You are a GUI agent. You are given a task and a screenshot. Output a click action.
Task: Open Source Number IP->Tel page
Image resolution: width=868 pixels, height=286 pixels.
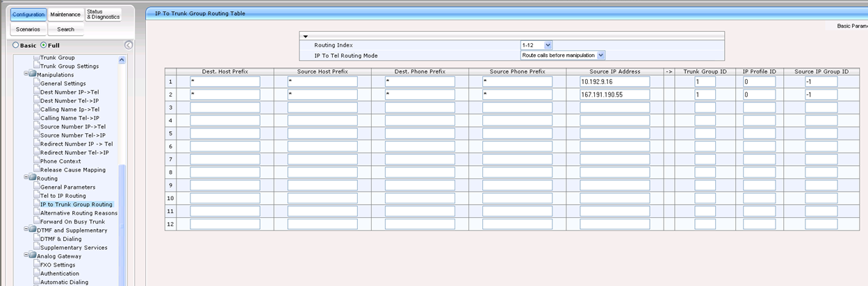73,126
